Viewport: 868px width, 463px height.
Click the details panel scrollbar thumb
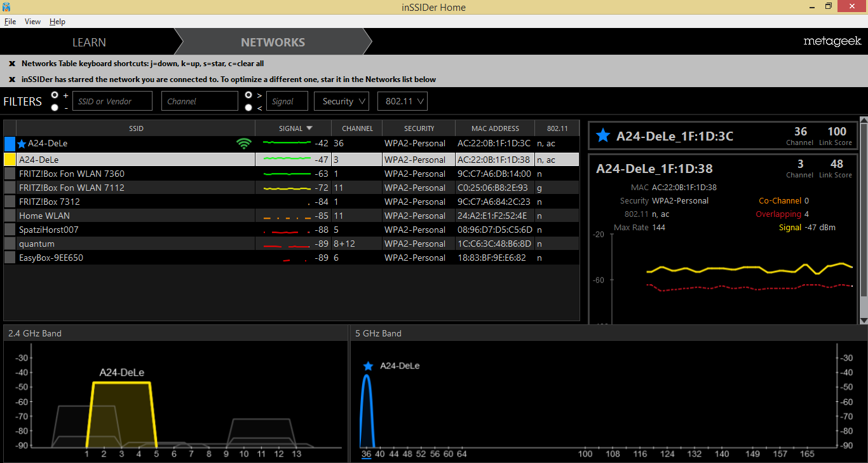tap(864, 210)
